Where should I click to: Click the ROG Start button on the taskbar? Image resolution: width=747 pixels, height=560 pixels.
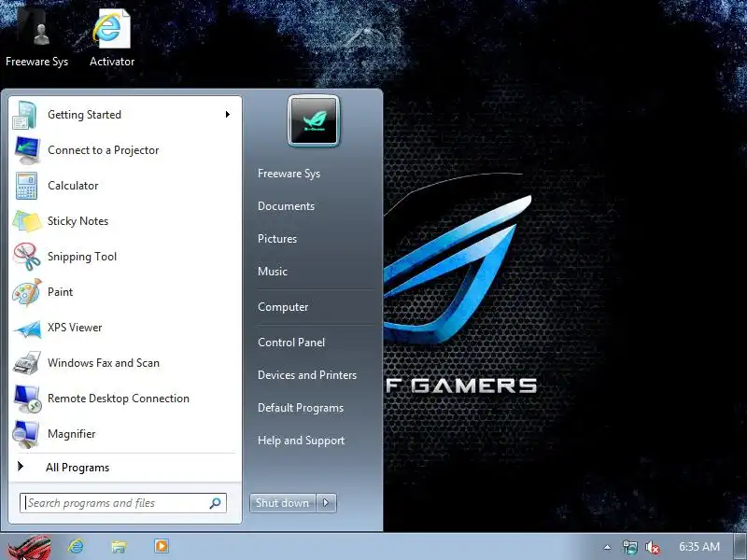pos(30,547)
